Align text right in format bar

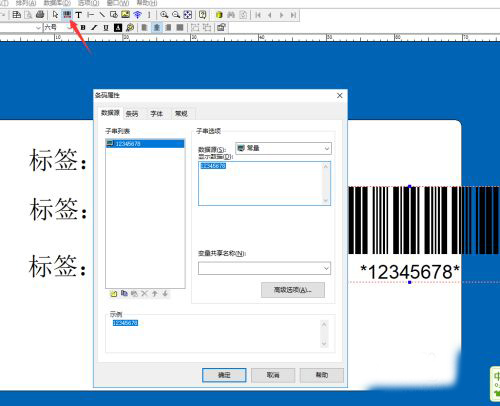(168, 27)
